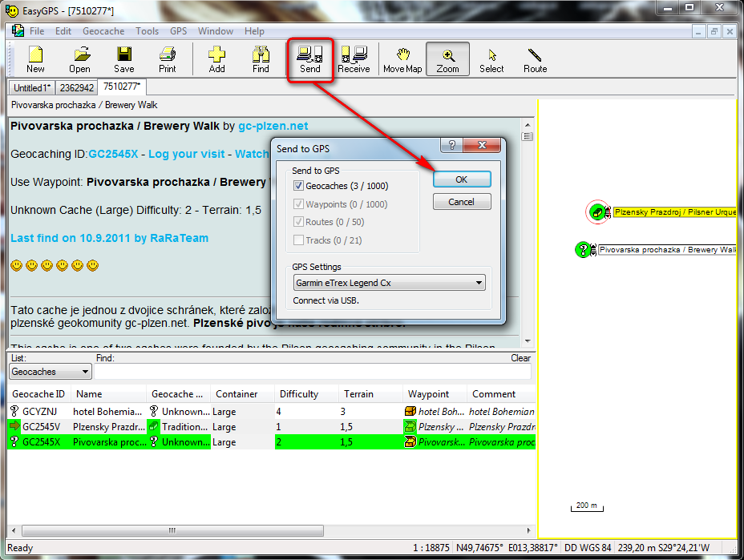Click the horizontal scrollbar thumb of the geocache list
744x560 pixels.
(172, 530)
